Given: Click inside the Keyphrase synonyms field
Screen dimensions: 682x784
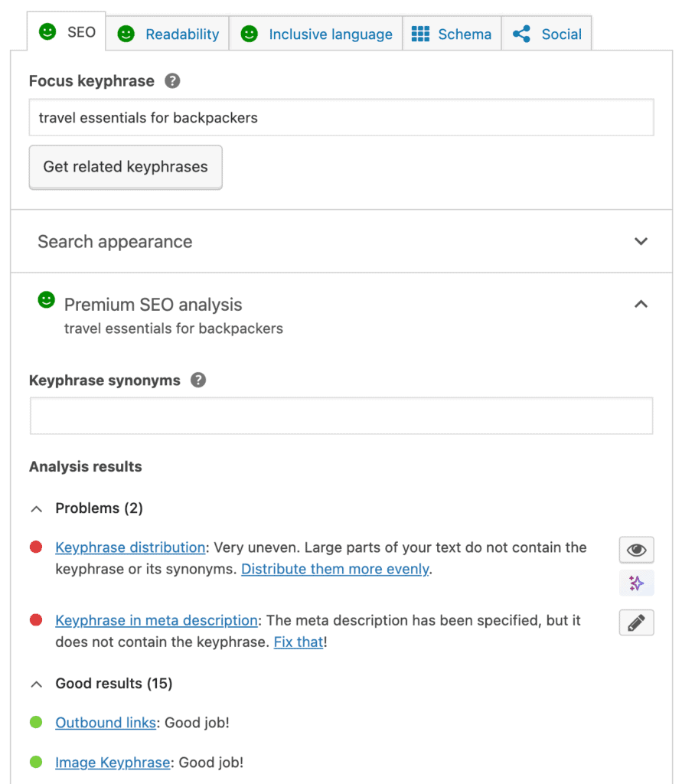Looking at the screenshot, I should (x=341, y=415).
